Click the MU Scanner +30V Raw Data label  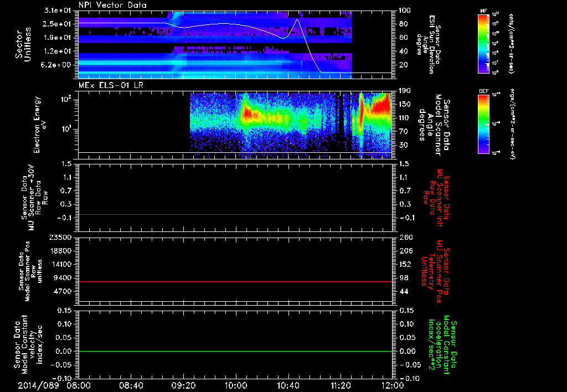point(34,198)
